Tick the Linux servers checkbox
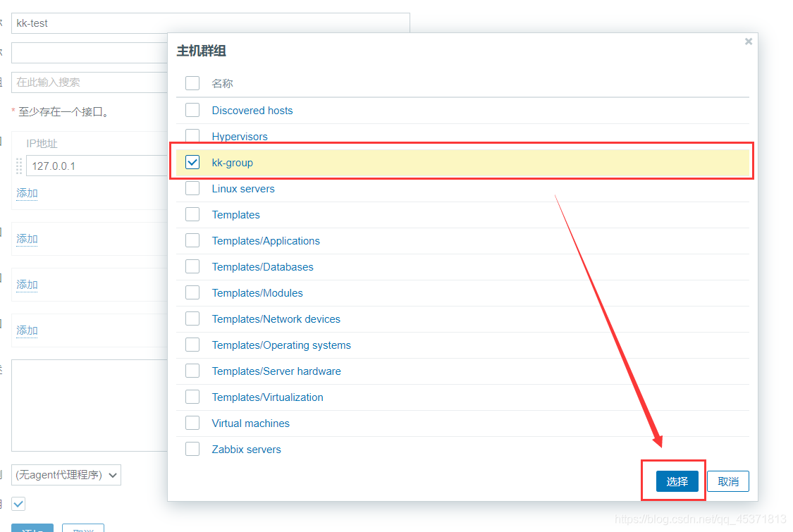The height and width of the screenshot is (532, 793). tap(192, 188)
